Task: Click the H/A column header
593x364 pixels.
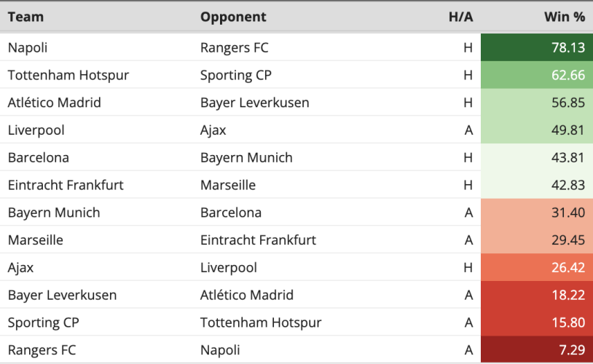Action: pos(460,17)
